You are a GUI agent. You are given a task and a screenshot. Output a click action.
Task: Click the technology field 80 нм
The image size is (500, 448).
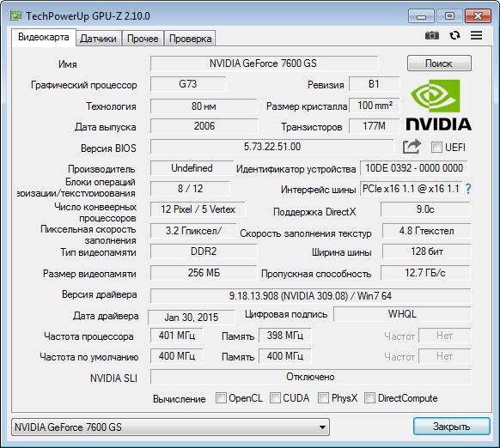204,106
